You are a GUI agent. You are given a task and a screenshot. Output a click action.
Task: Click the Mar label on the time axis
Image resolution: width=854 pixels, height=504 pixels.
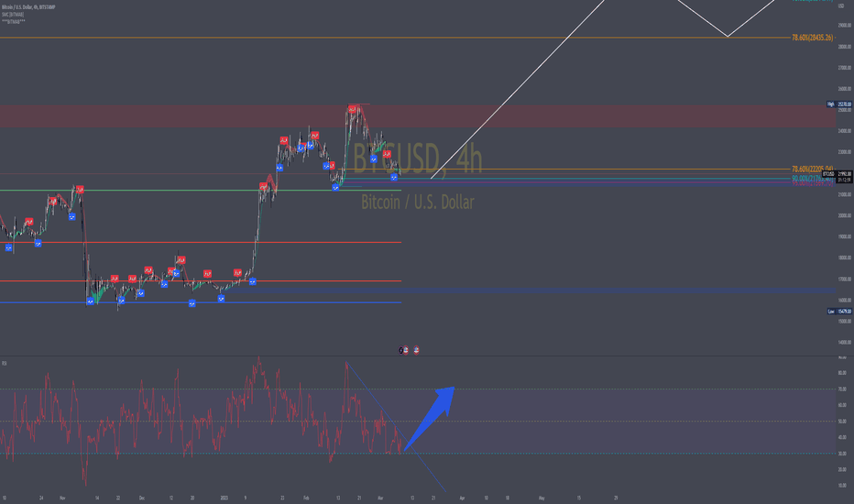point(380,498)
